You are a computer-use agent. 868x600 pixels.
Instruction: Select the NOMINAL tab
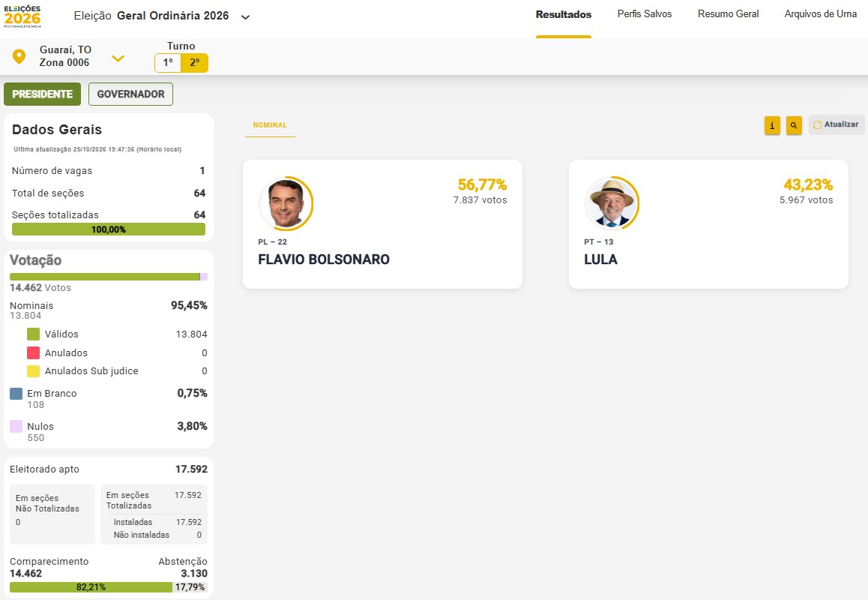[x=270, y=125]
